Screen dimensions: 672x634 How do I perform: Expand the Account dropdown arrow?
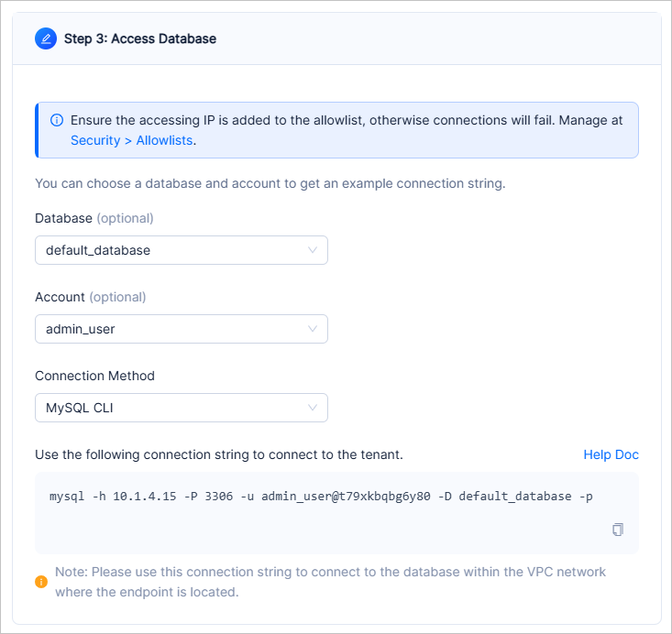(313, 329)
